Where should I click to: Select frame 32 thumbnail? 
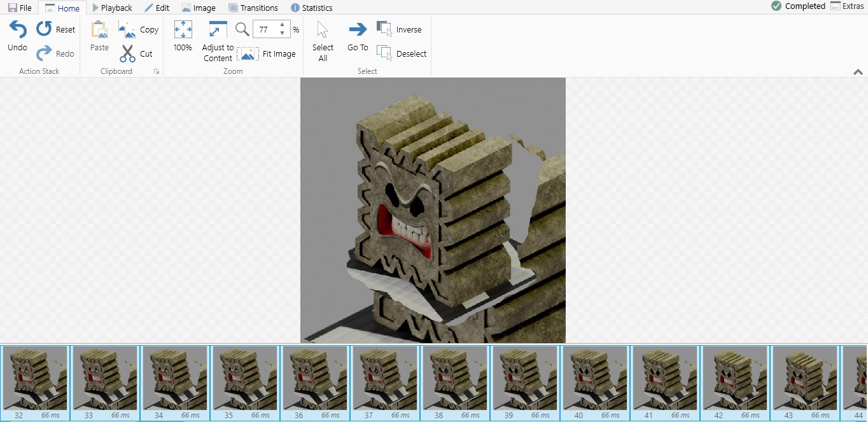pyautogui.click(x=35, y=383)
